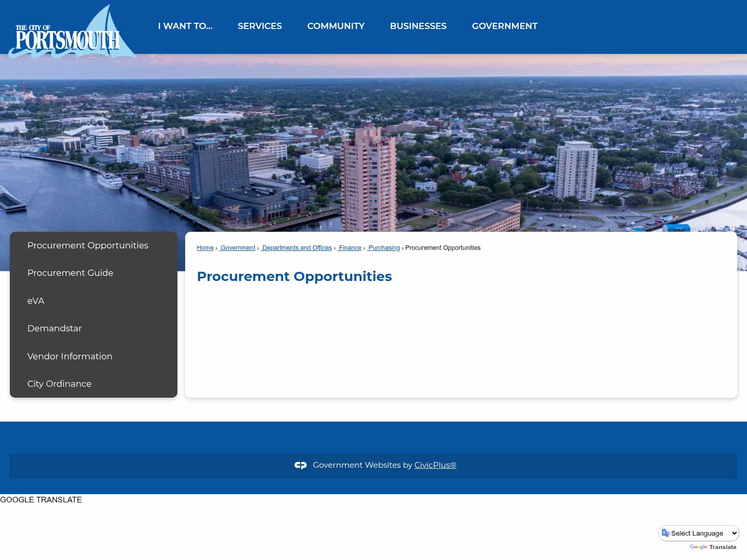Click the GOOGLE TRANSLATE text label
Viewport: 747px width, 560px height.
pos(41,500)
